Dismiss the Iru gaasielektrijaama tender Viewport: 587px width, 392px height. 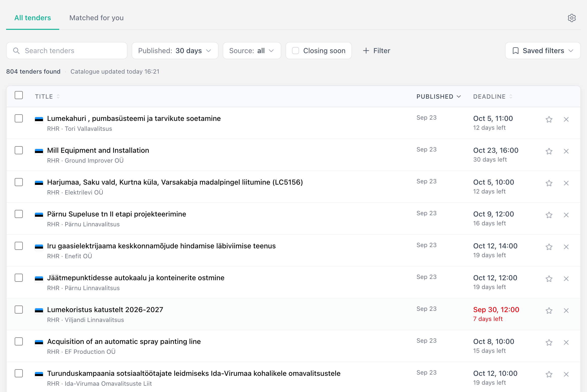click(566, 247)
